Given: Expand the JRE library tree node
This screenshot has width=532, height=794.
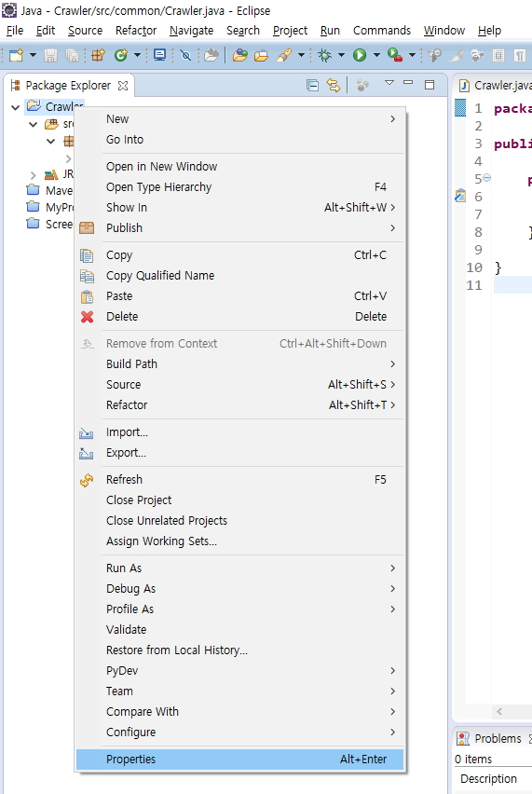Looking at the screenshot, I should tap(34, 175).
